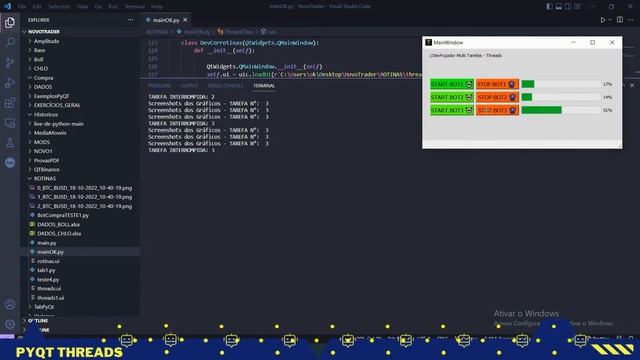Open the run button dropdown arrow
640x360 pixels.
610,20
